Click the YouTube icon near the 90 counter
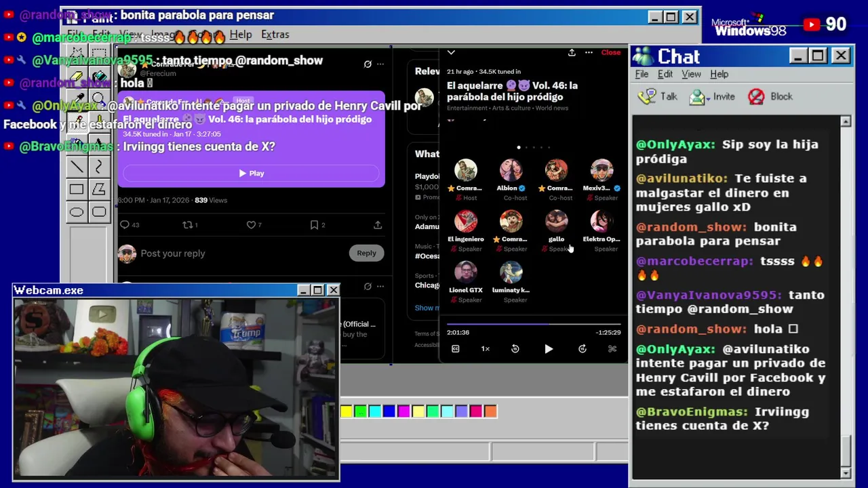Image resolution: width=868 pixels, height=488 pixels. click(x=811, y=25)
